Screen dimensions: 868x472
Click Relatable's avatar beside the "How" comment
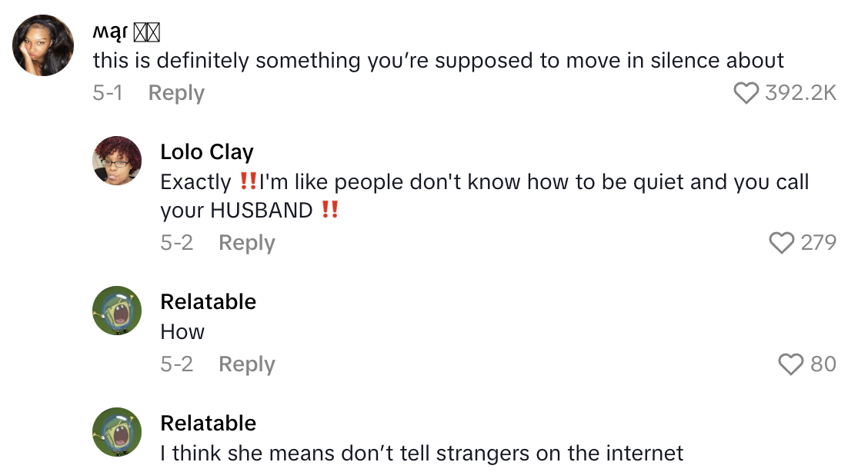(117, 311)
